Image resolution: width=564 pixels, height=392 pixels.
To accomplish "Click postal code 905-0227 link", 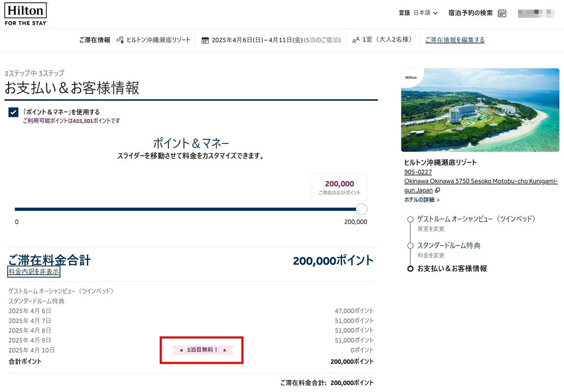I will 418,172.
